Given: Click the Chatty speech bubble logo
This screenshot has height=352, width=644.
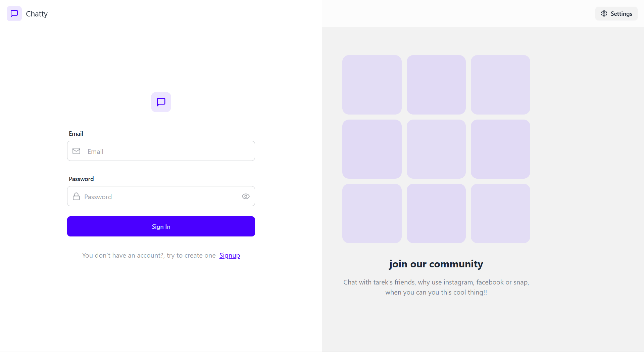Looking at the screenshot, I should pos(14,13).
